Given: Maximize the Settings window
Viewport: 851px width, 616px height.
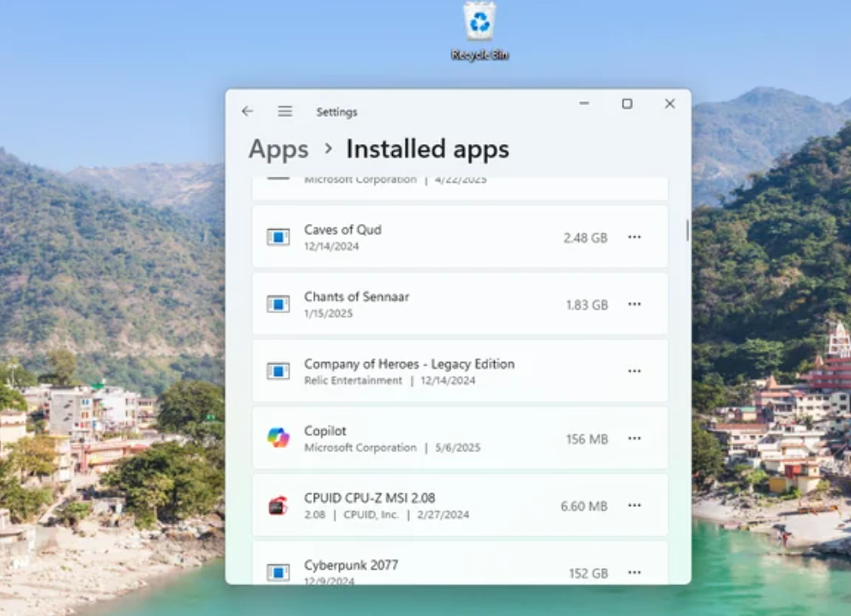Looking at the screenshot, I should pos(627,104).
